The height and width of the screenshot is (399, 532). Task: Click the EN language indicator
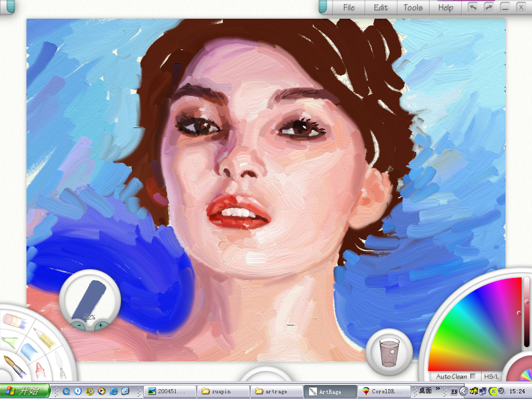tap(454, 392)
